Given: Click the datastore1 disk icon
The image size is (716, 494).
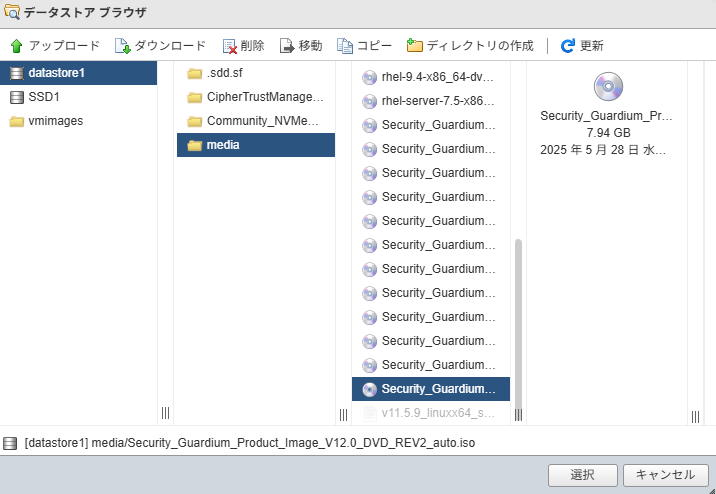Looking at the screenshot, I should pyautogui.click(x=17, y=73).
